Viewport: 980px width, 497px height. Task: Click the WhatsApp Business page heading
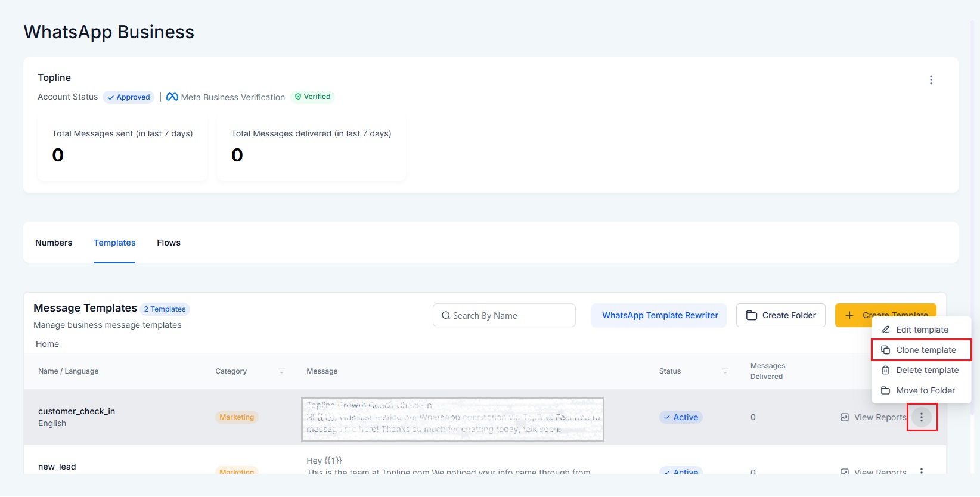(109, 32)
